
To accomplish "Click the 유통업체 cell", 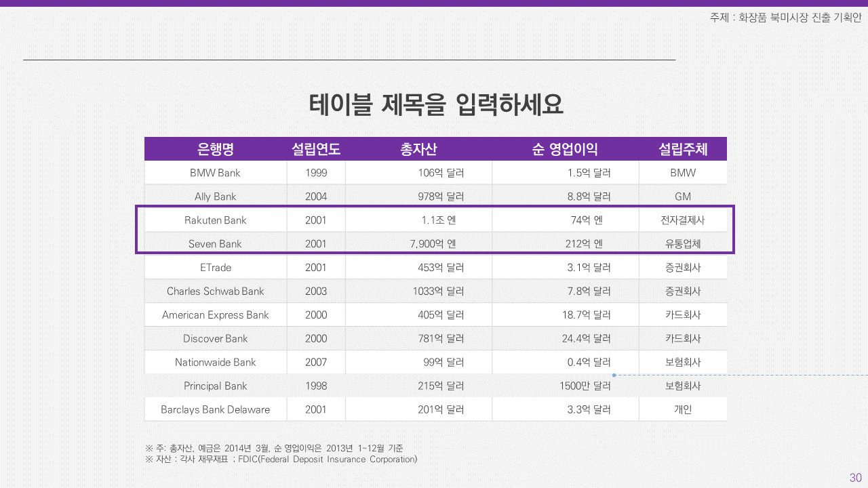I will point(683,244).
